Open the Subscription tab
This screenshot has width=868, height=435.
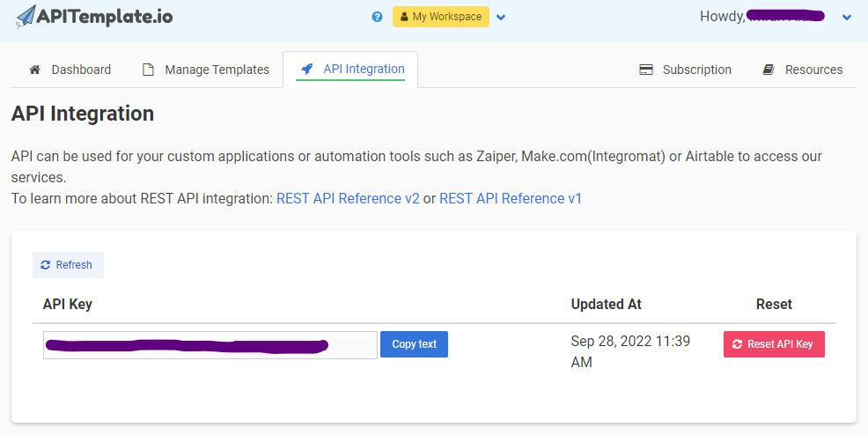pyautogui.click(x=685, y=70)
